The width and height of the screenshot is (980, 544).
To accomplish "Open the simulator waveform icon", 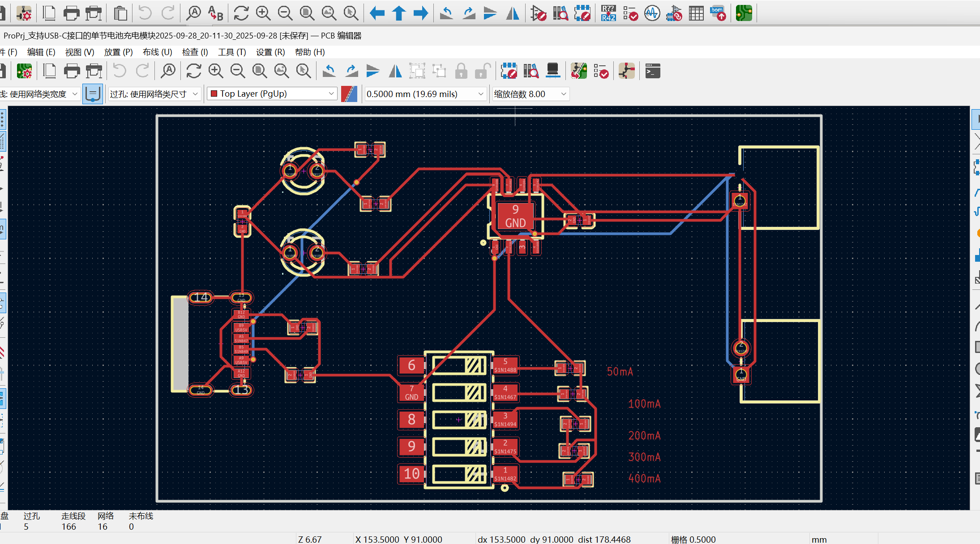I will (x=652, y=13).
